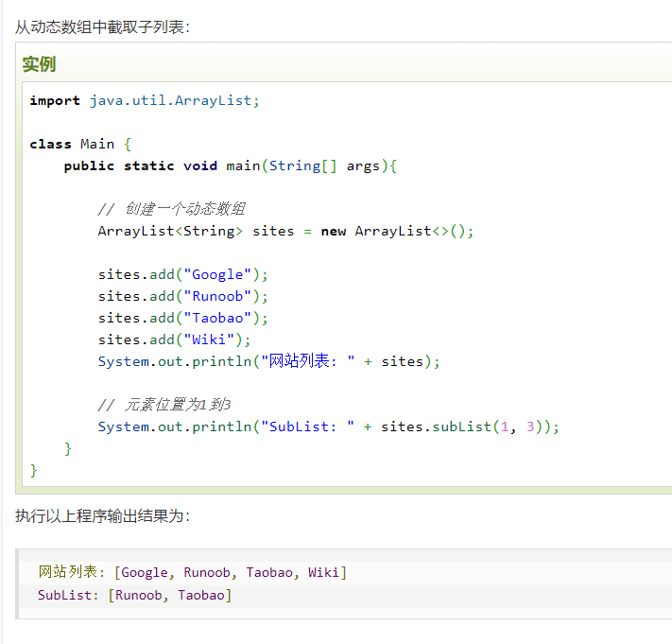This screenshot has height=644, width=672.
Task: Click the sites.add("Runoob") line
Action: tap(183, 296)
